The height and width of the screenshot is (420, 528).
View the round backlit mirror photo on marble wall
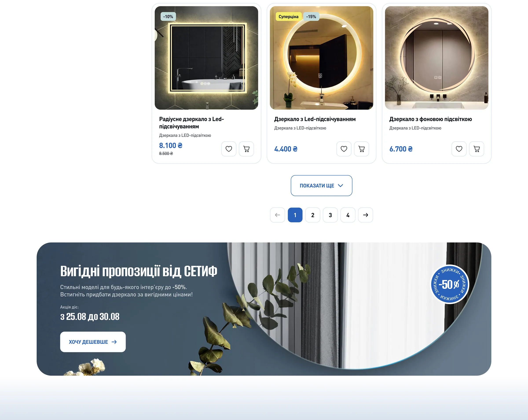(436, 58)
